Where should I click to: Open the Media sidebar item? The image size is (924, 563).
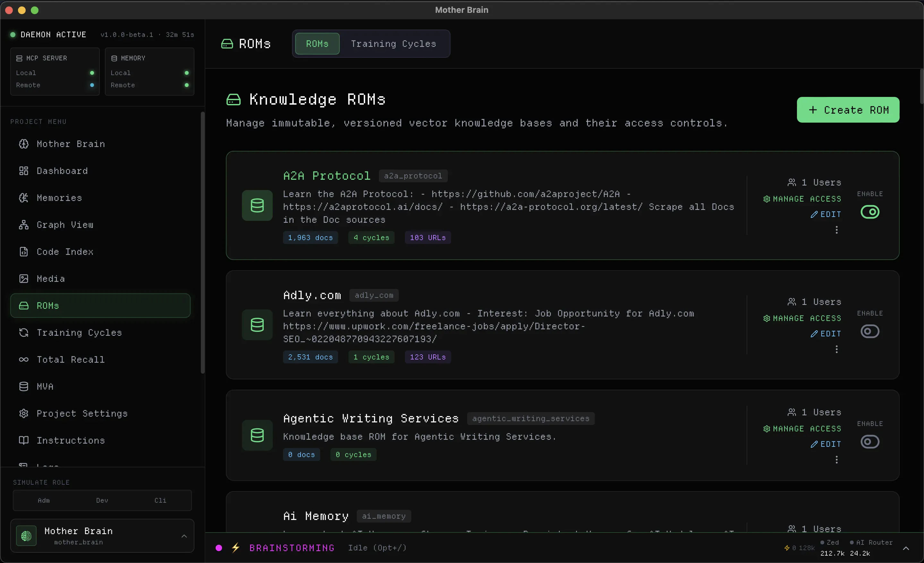tap(100, 279)
